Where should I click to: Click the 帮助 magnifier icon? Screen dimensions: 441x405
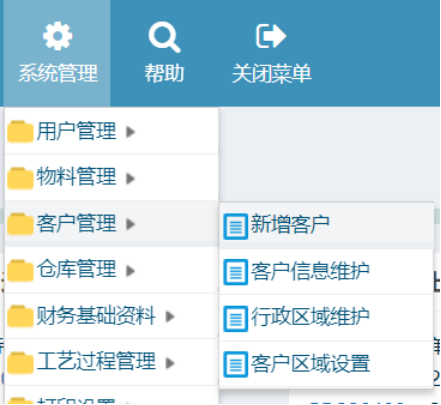pos(165,37)
